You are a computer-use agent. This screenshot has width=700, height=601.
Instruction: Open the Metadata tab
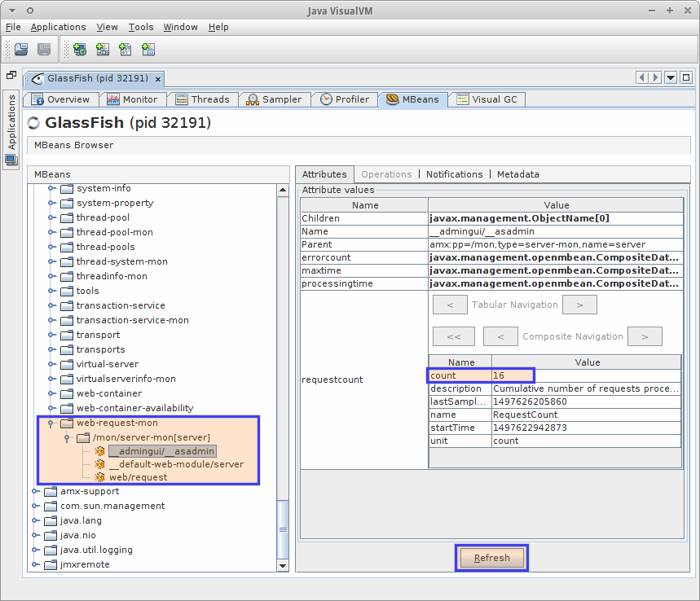[x=517, y=174]
